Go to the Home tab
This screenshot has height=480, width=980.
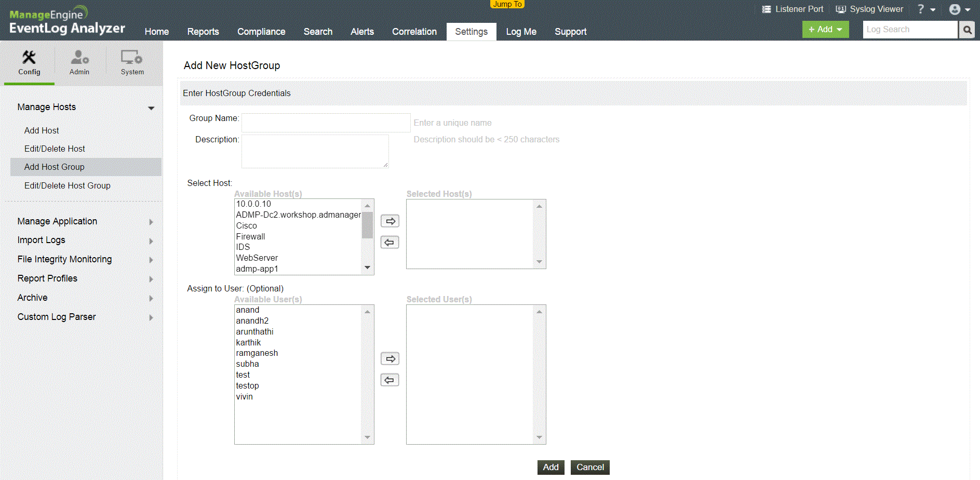157,32
